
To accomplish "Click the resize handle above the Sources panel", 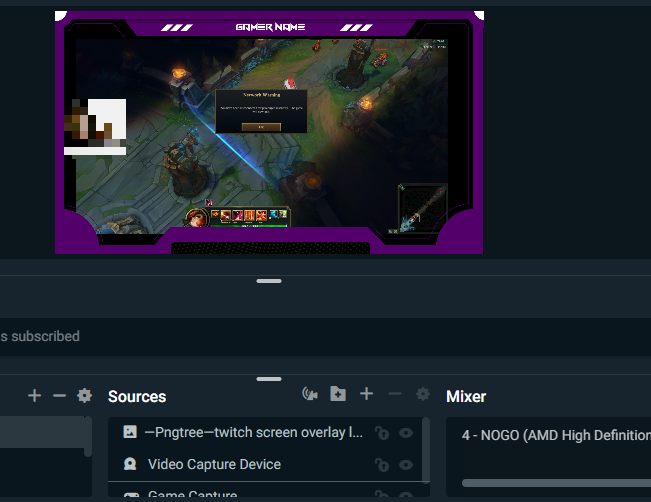I will coord(269,379).
